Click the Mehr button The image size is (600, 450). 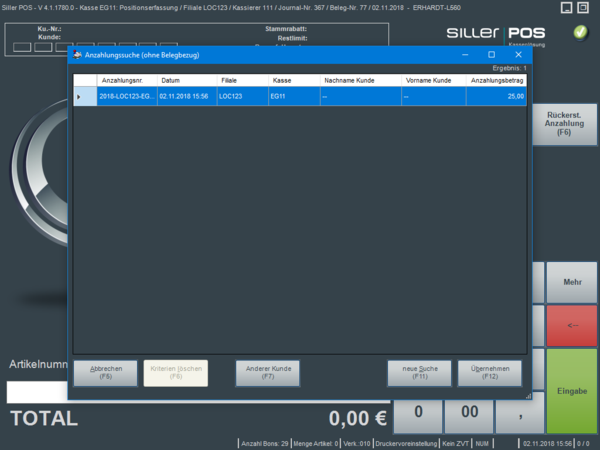coord(572,282)
